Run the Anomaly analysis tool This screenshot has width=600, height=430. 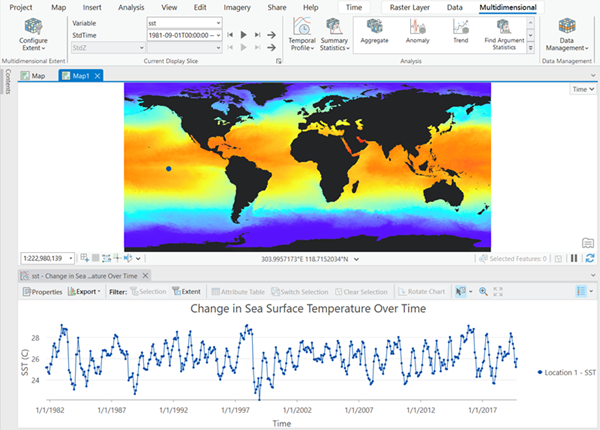coord(418,31)
